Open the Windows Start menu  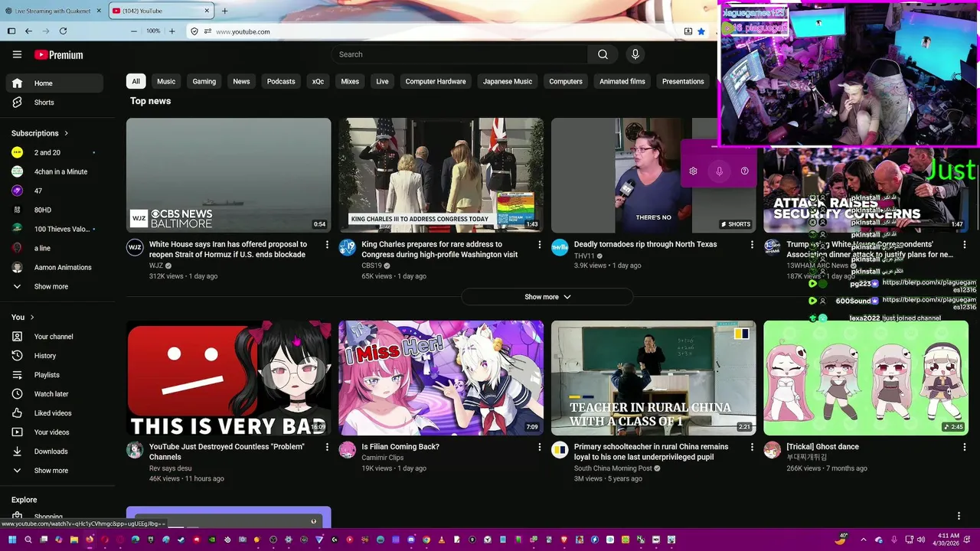12,540
